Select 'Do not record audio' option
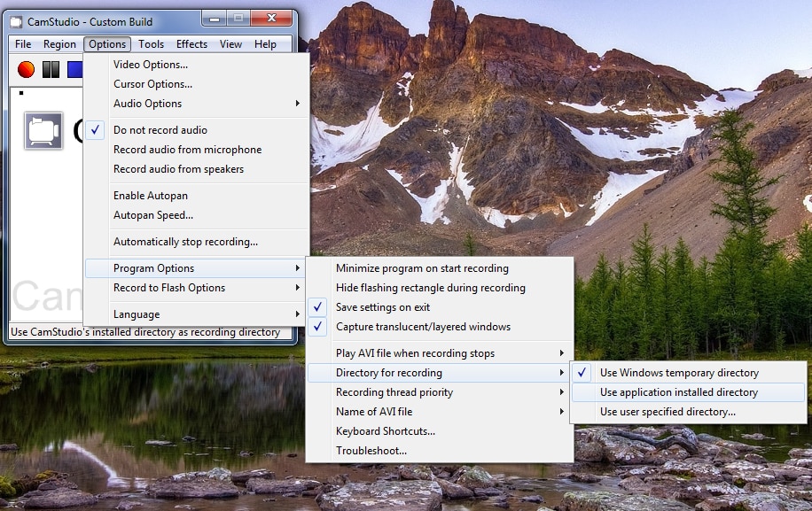Screen dimensions: 812x511 [x=160, y=130]
